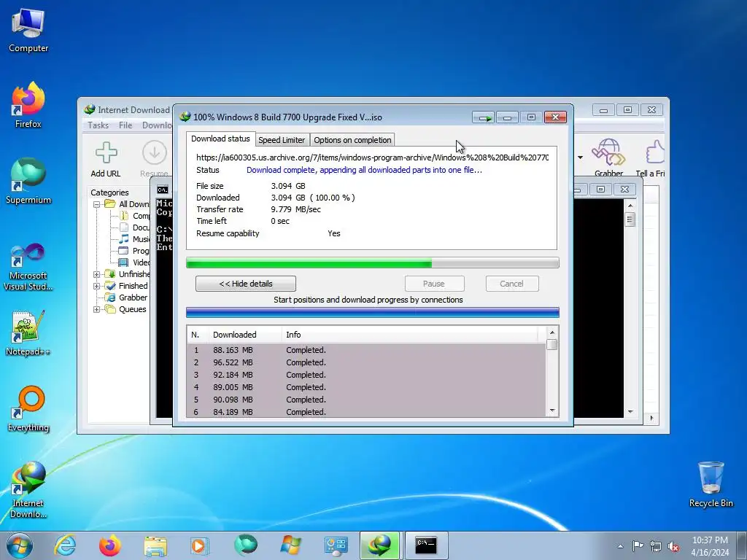This screenshot has width=747, height=560.
Task: Open the Computer desktop icon
Action: click(28, 31)
